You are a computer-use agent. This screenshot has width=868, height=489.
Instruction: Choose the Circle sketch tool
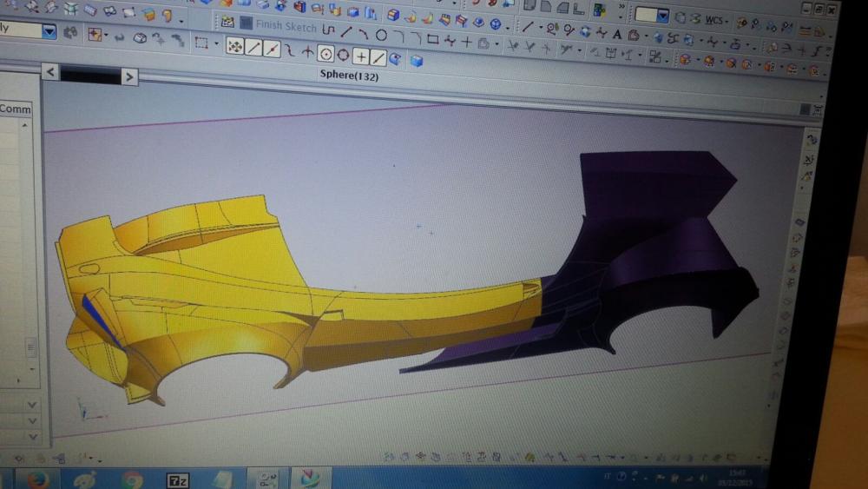(x=381, y=35)
